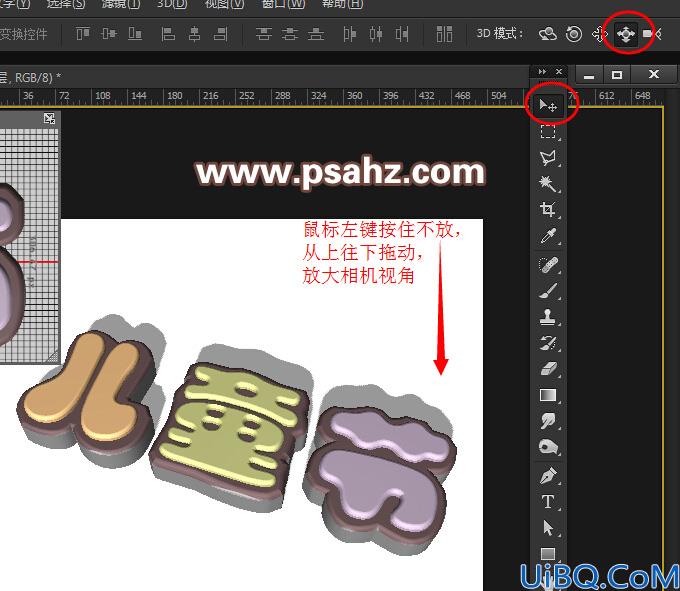Image resolution: width=680 pixels, height=591 pixels.
Task: Choose 3D mode rotate object icon
Action: (x=548, y=33)
